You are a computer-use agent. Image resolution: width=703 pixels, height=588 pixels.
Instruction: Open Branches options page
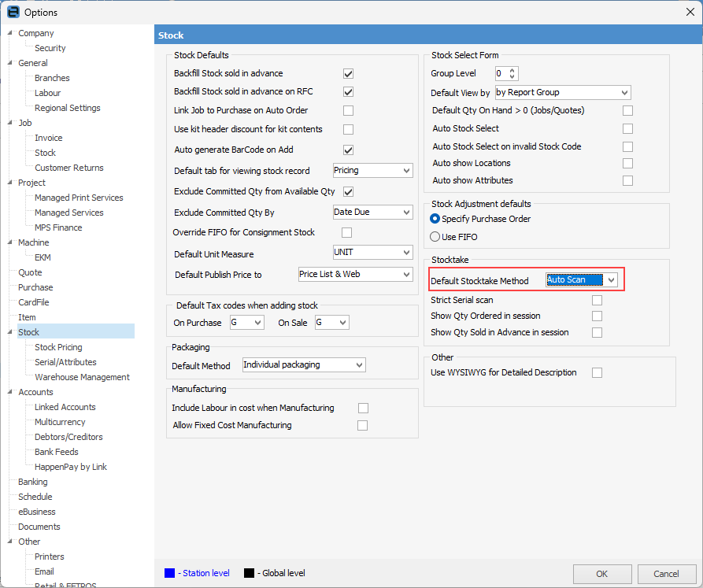(52, 78)
